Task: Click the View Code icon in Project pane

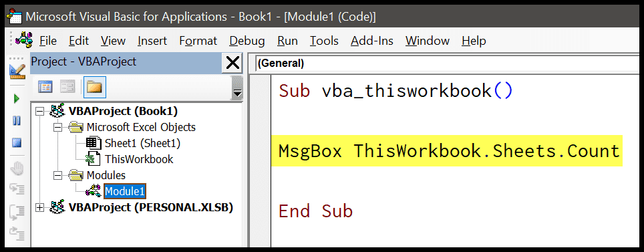Action: click(45, 87)
